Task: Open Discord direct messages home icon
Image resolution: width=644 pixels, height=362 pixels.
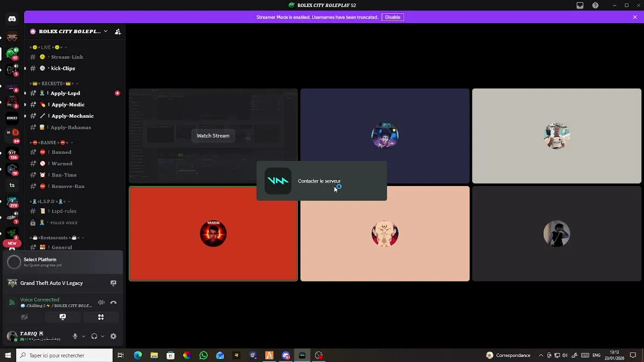Action: tap(12, 19)
